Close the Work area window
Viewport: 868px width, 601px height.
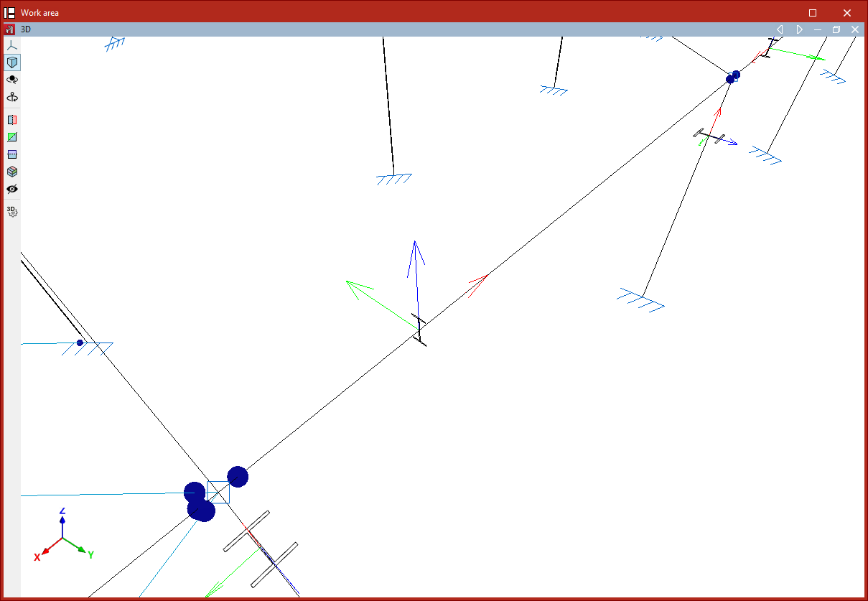[x=847, y=12]
